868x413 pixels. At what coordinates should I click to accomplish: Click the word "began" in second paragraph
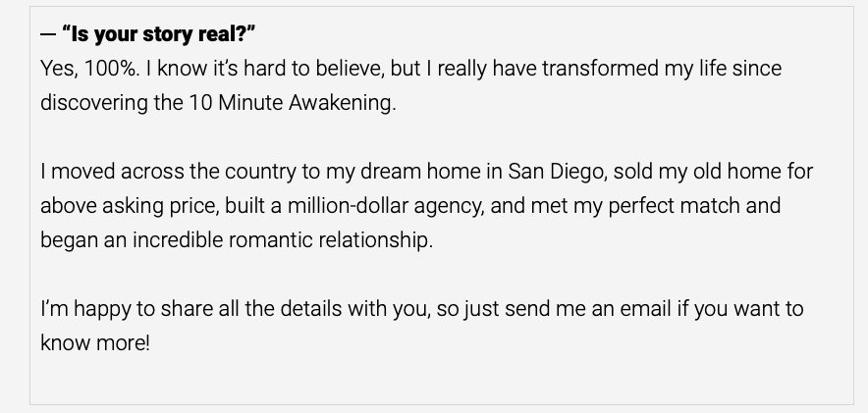point(68,240)
